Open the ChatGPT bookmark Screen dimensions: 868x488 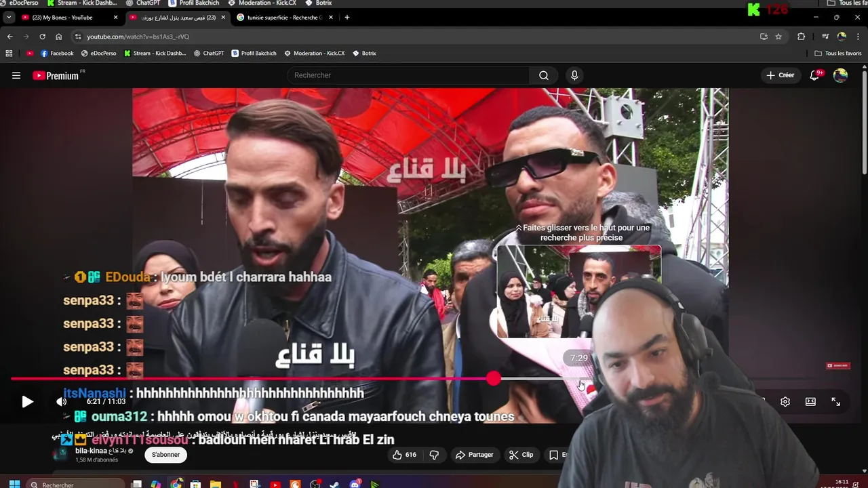coord(209,54)
